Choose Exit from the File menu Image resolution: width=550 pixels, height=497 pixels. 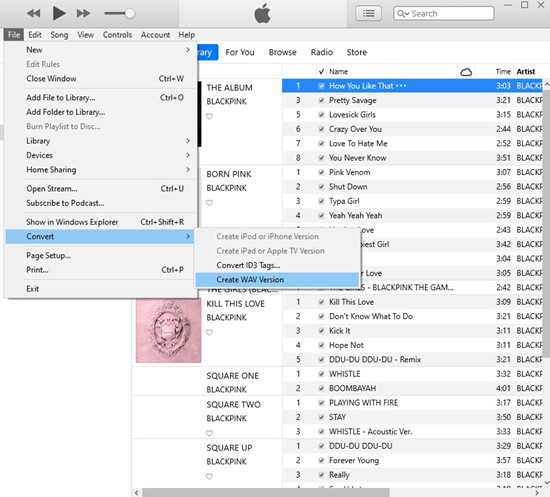click(100, 289)
